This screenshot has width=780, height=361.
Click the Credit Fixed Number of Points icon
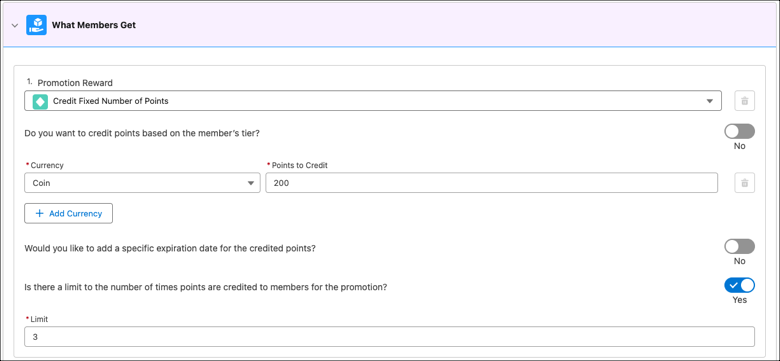click(40, 101)
